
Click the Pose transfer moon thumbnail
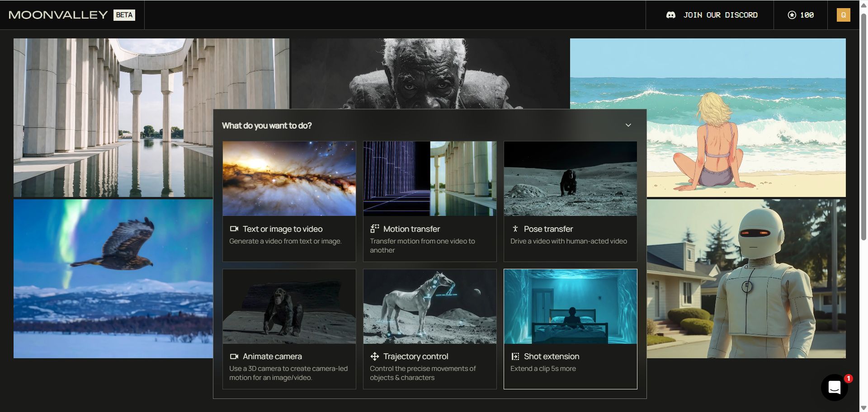[x=571, y=178]
